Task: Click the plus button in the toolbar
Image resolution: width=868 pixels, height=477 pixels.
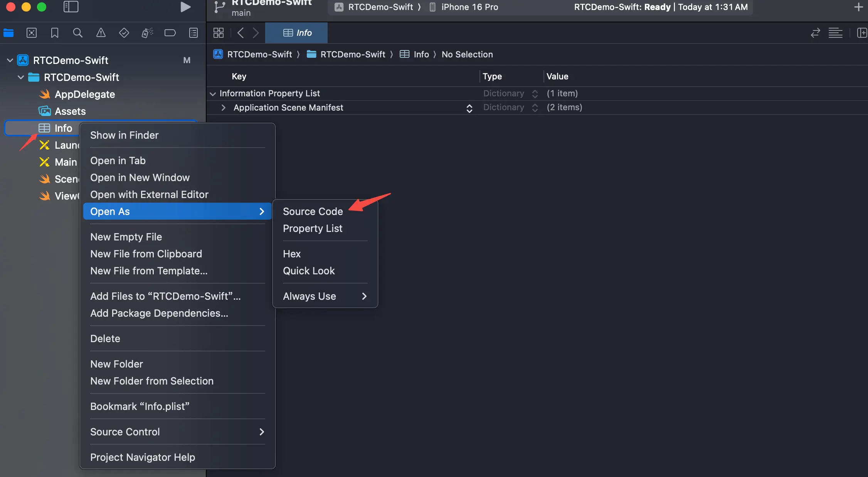Action: click(x=858, y=7)
